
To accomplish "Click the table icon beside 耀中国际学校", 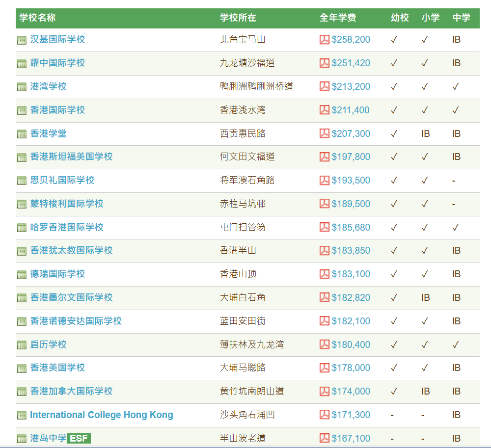I will [22, 64].
